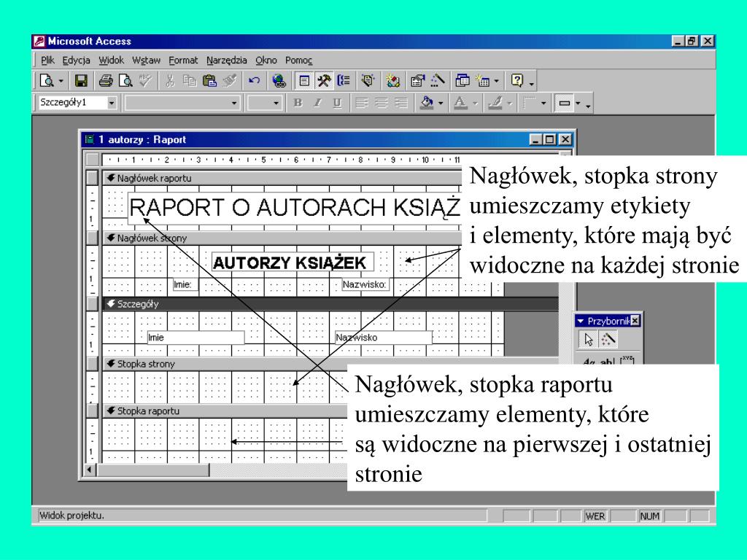
Task: Click the Undo arrow icon
Action: pos(254,81)
